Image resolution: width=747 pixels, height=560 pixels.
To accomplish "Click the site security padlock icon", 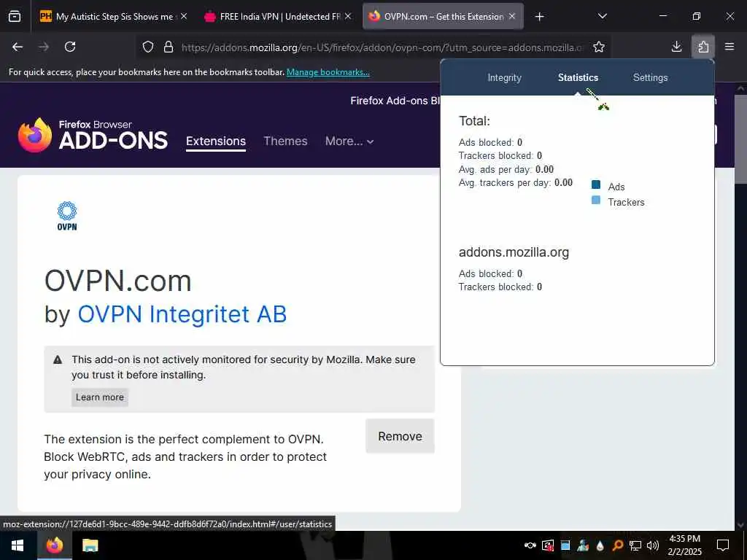I will click(169, 47).
